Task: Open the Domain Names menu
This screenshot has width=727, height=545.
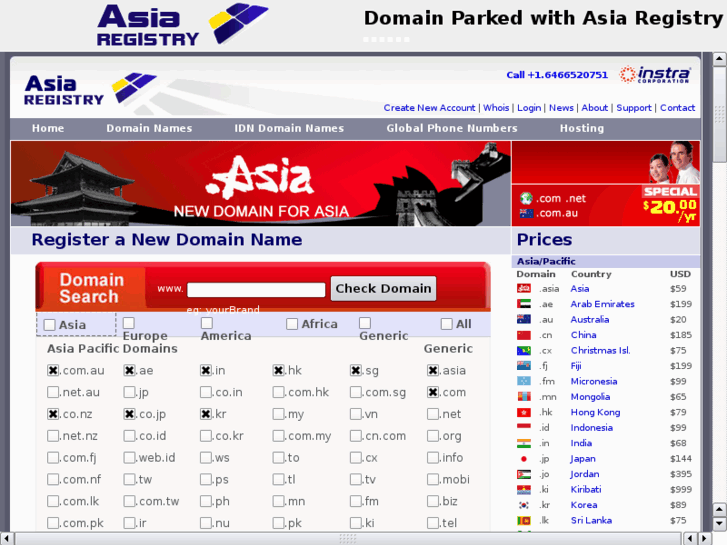Action: click(x=149, y=128)
